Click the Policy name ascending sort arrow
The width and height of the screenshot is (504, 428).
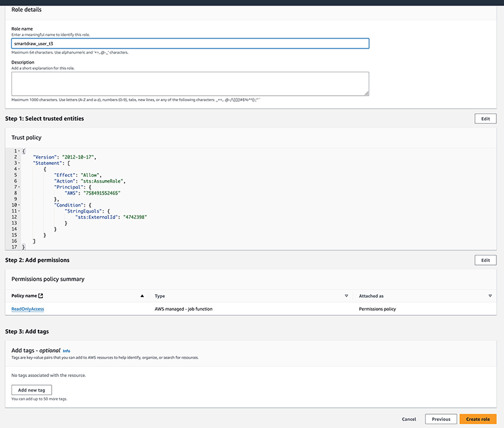click(142, 295)
